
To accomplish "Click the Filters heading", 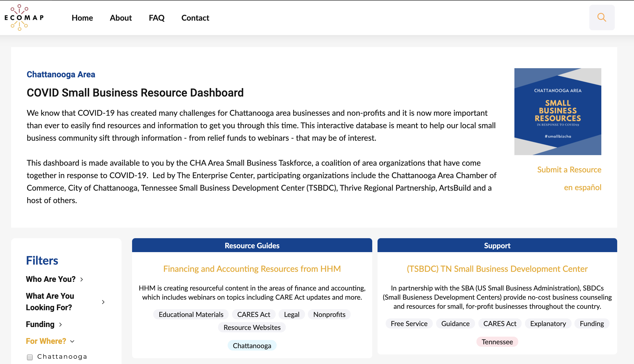I will pos(42,260).
